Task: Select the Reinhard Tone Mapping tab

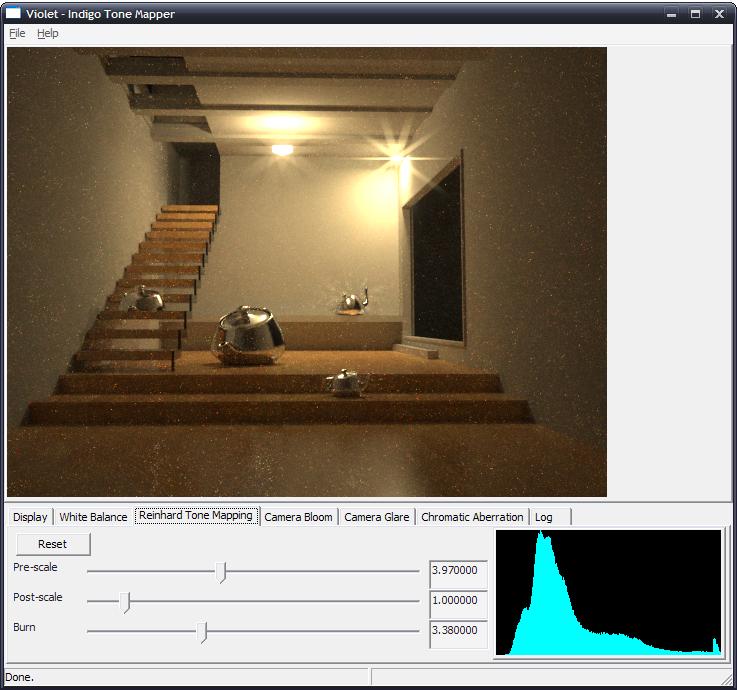Action: (x=196, y=516)
